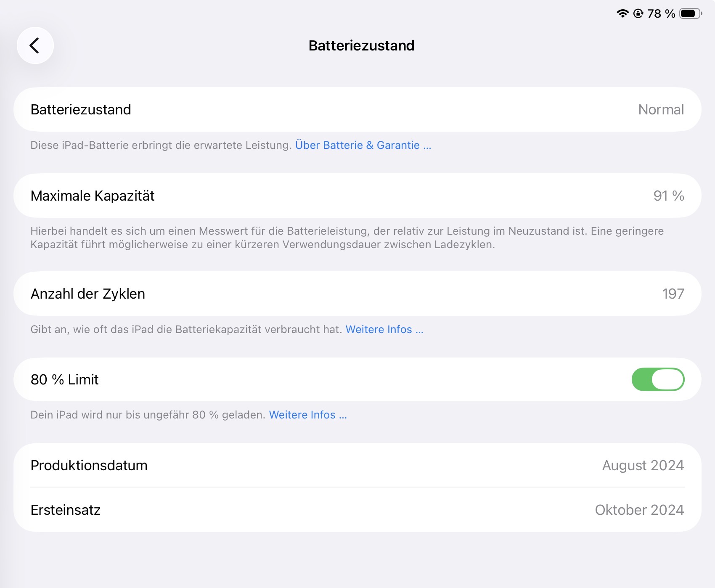
Task: Select the Maximale Kapazität row label
Action: click(93, 196)
